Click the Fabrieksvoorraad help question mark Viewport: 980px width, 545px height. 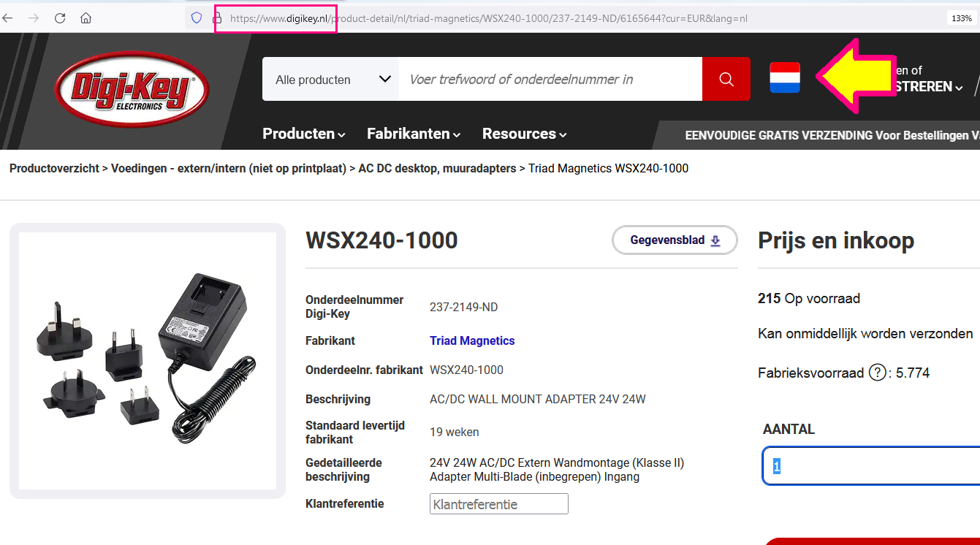point(877,373)
